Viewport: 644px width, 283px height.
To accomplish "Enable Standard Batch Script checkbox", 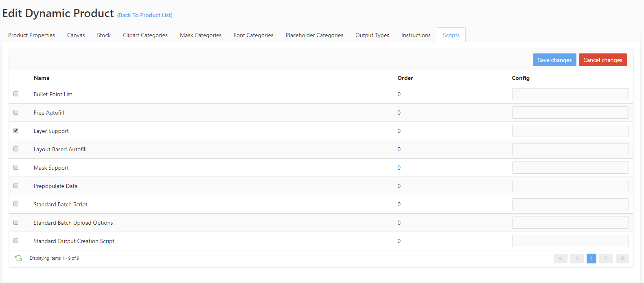I will coord(16,204).
